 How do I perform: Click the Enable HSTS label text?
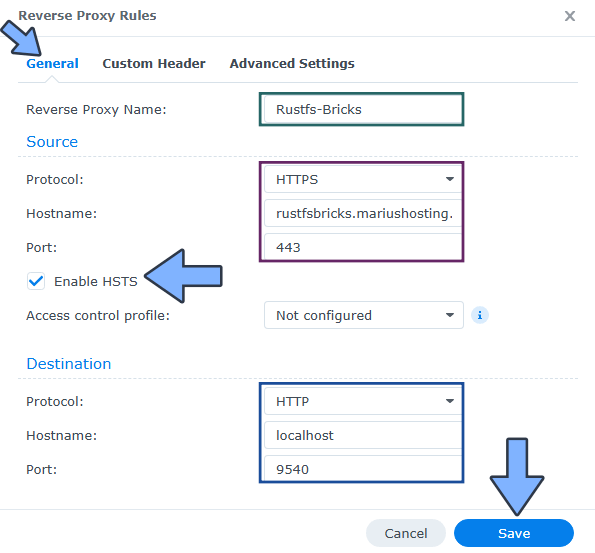(96, 282)
